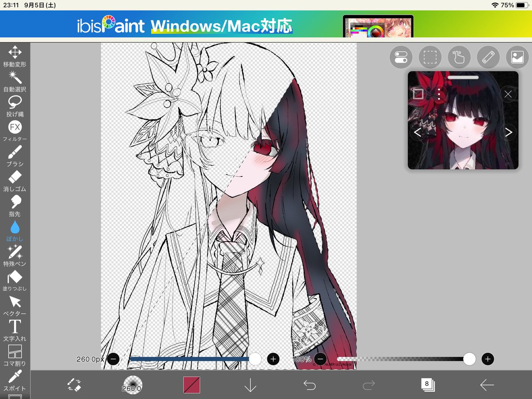Open the selection area menu
Screen dimensions: 532x399
[430, 57]
